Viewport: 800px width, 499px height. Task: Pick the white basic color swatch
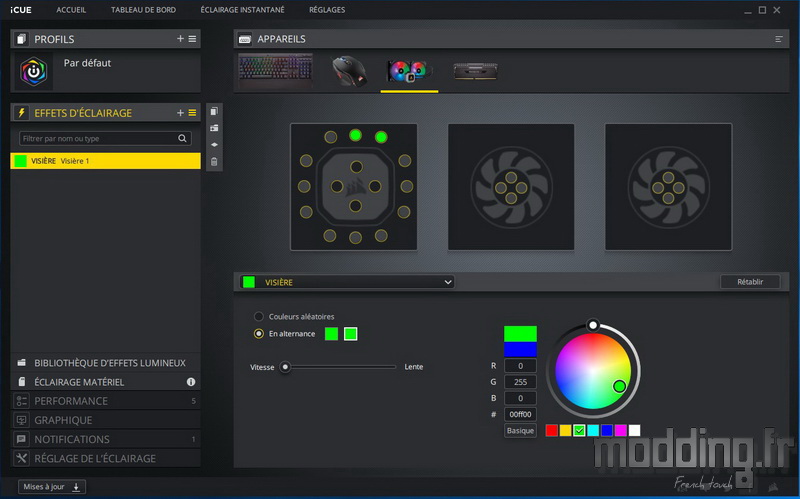[634, 431]
